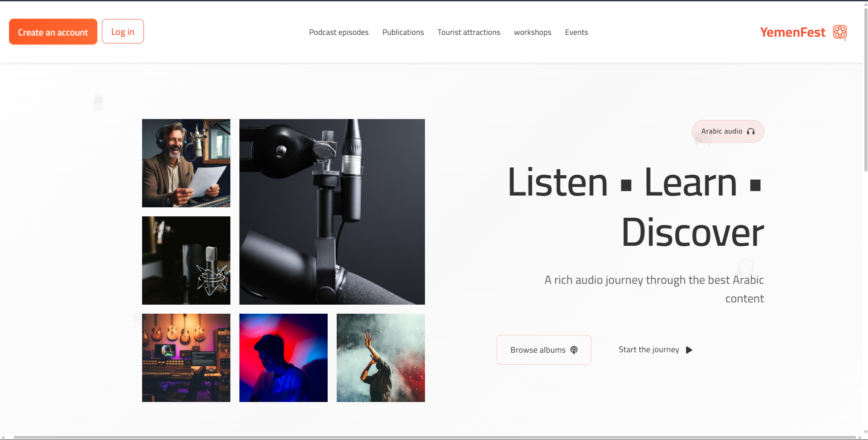Select the Arabic audio badge
The height and width of the screenshot is (440, 868).
pos(728,131)
